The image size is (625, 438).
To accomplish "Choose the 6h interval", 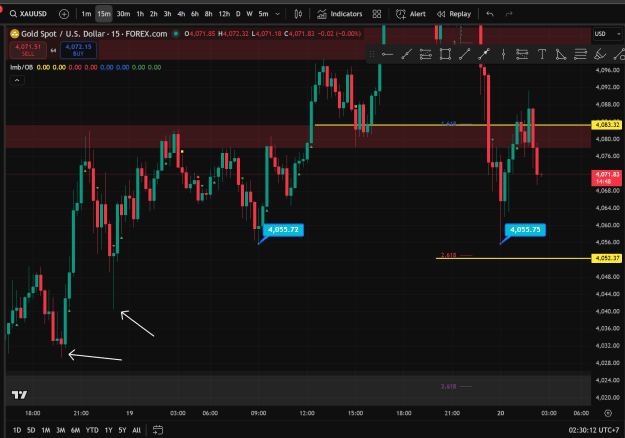I will 195,14.
